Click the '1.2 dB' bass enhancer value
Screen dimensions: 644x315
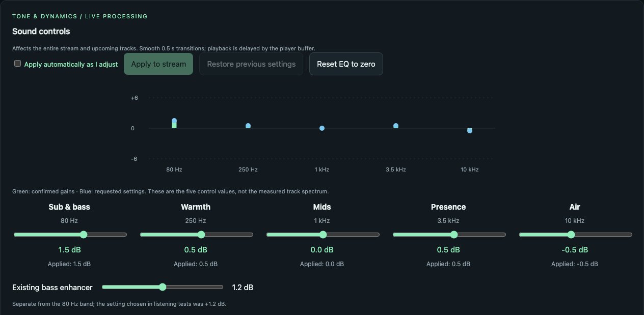[x=243, y=288]
